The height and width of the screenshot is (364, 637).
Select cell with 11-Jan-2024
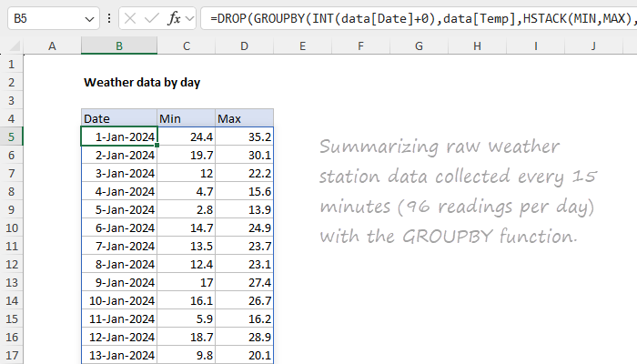coord(119,318)
